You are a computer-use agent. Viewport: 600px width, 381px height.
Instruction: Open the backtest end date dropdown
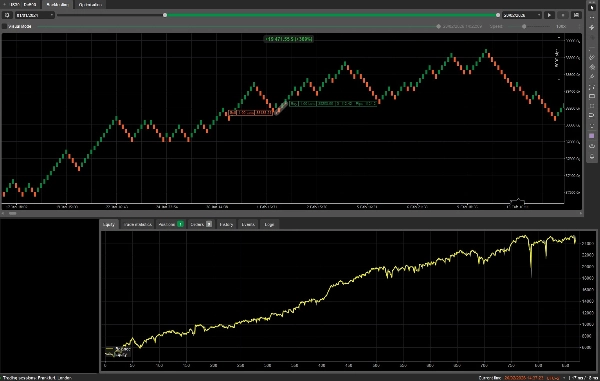(522, 15)
